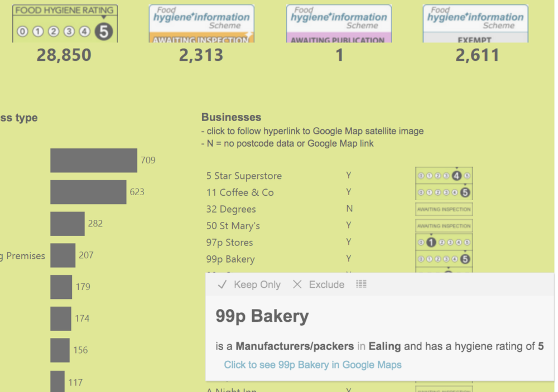Click the bar labeled 282
Viewport: 558px width, 392px height.
click(x=68, y=224)
